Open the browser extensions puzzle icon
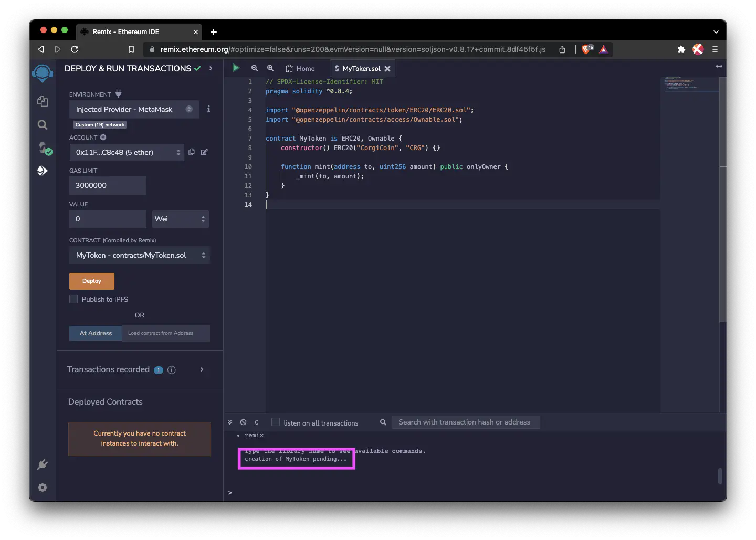 click(x=681, y=49)
